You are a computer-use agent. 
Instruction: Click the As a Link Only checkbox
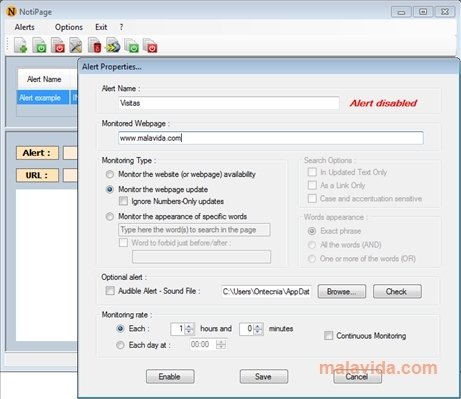312,185
